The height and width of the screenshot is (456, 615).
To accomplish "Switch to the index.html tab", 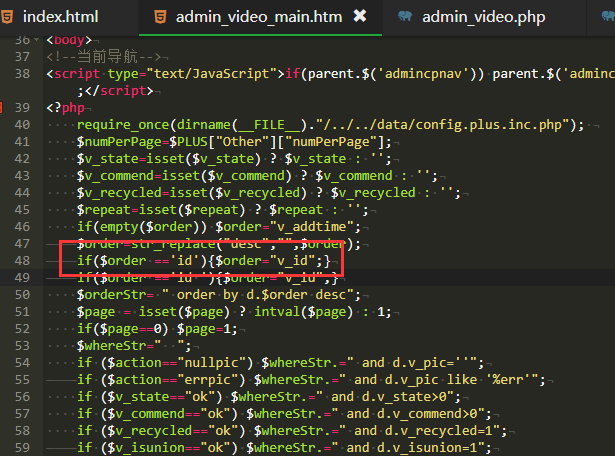I will coord(62,17).
